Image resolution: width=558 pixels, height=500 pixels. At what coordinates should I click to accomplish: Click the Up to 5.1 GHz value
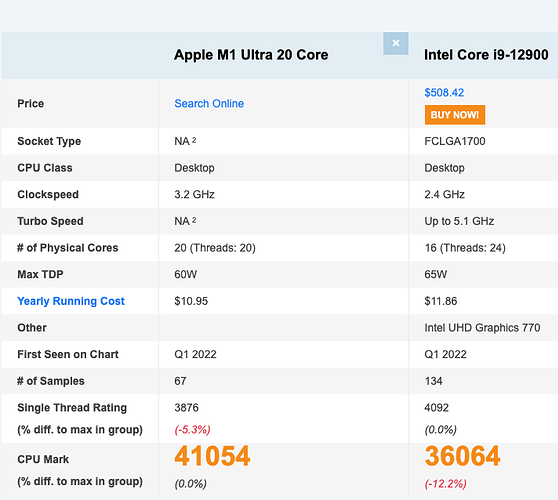point(459,221)
